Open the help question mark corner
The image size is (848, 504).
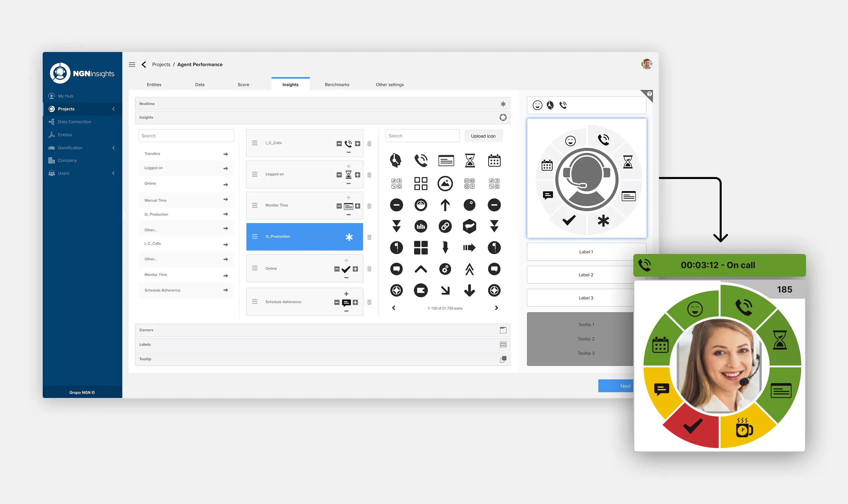pos(649,94)
